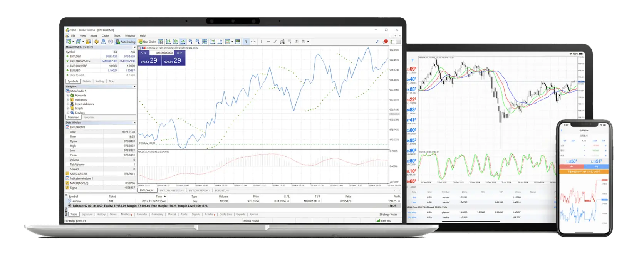The height and width of the screenshot is (262, 644).
Task: Click the tile windows grid icon
Action: click(205, 41)
